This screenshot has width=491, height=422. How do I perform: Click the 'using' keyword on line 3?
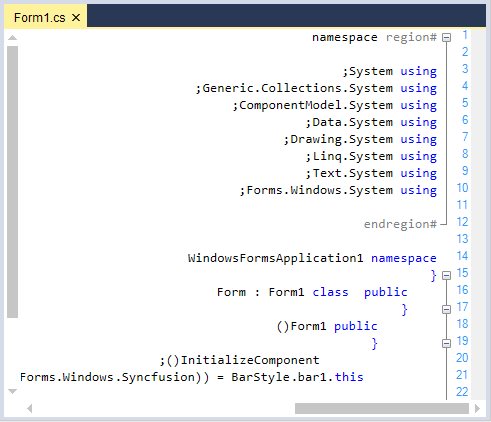[419, 71]
